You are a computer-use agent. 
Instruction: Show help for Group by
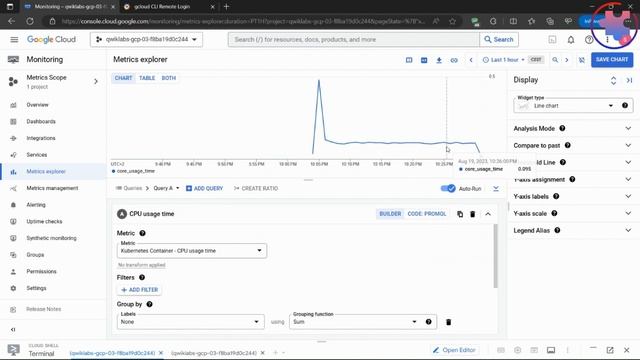[x=149, y=304]
